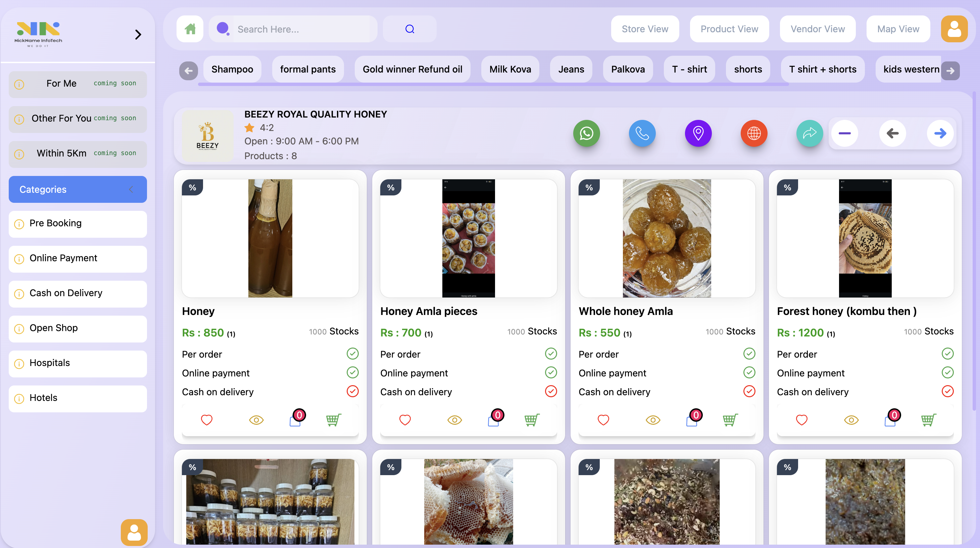Visit the store website via globe icon

754,134
